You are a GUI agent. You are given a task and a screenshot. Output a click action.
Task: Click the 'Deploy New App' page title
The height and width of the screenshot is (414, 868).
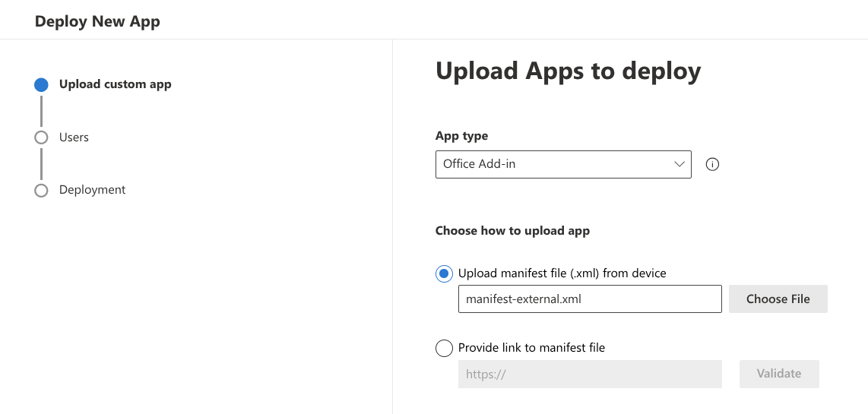[x=97, y=21]
